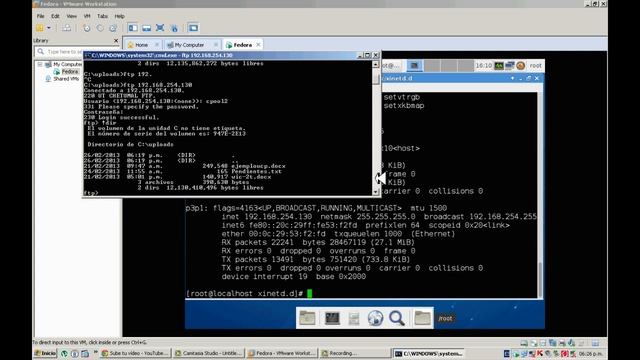Click the yellow power-state toolbar icon
This screenshot has width=640, height=360.
(x=40, y=28)
